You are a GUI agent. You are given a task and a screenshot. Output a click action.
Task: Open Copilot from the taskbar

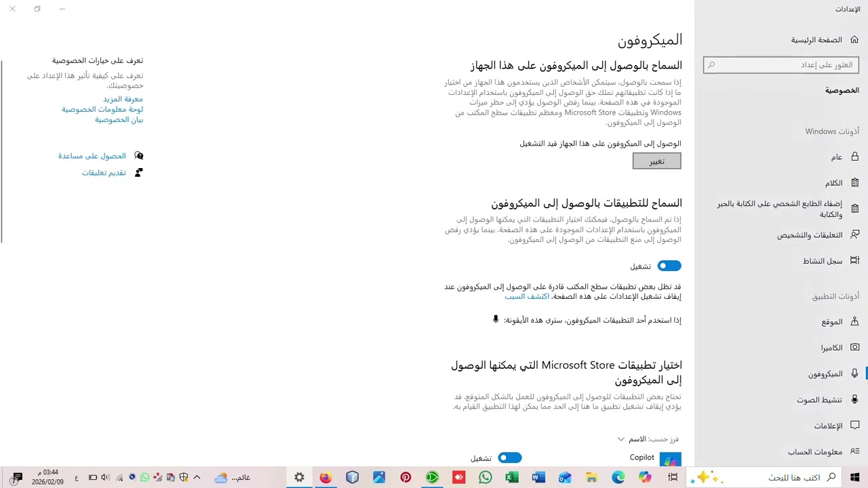(645, 477)
